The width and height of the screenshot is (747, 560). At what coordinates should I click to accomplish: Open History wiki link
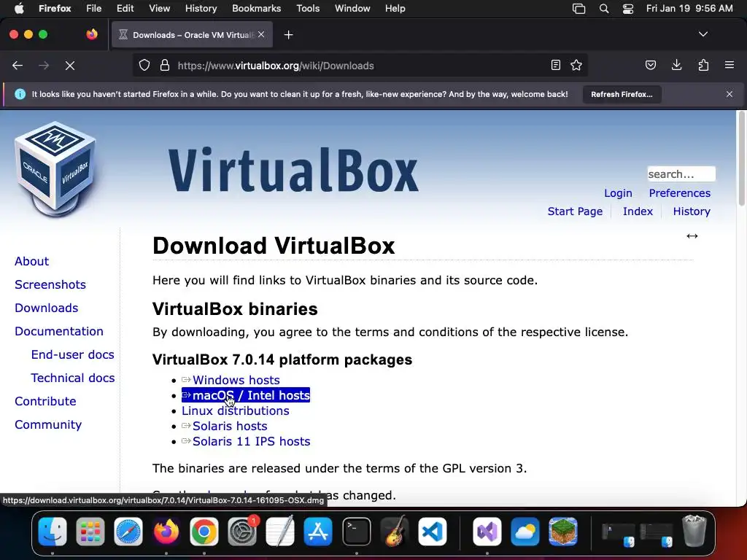click(x=692, y=211)
